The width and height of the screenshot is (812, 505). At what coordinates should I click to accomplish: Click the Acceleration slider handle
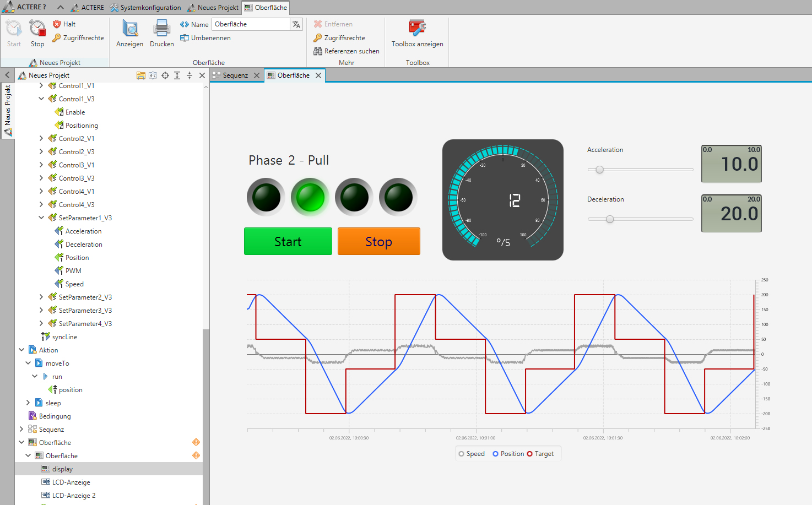pyautogui.click(x=600, y=170)
